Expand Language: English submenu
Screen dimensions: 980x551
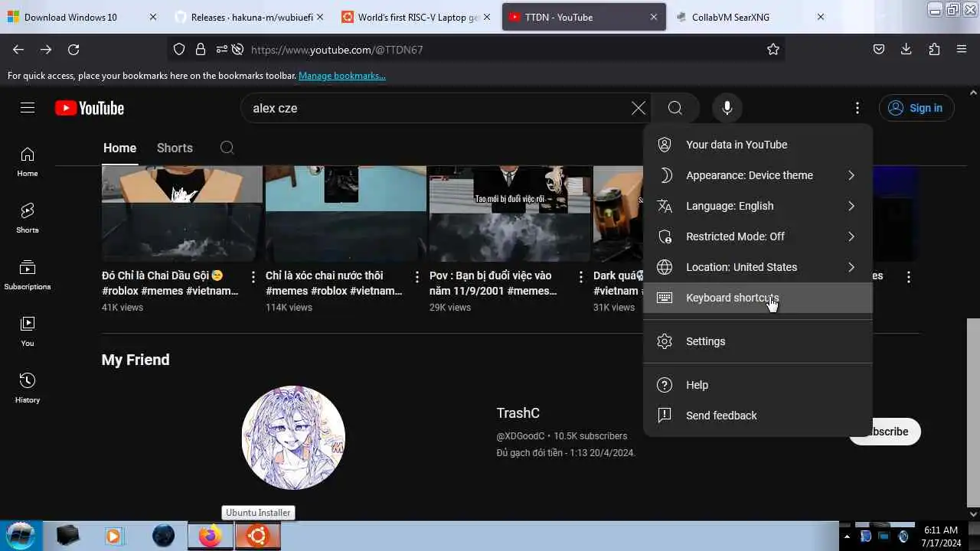(x=758, y=206)
